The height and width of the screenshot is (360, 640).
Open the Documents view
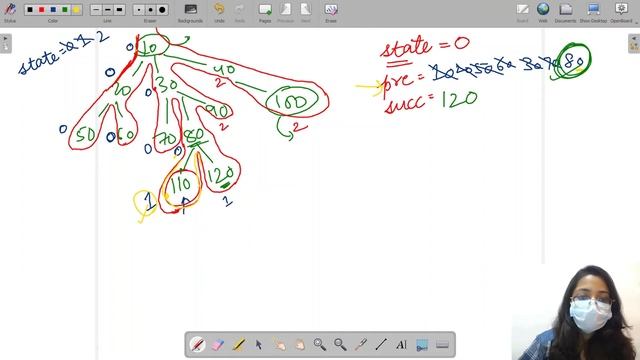point(565,12)
